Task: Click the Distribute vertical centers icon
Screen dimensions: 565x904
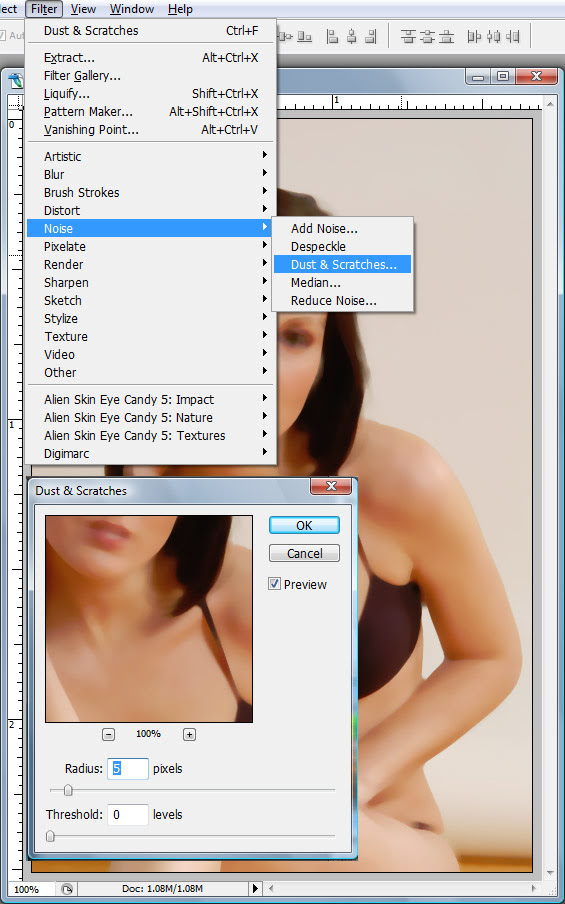Action: pos(427,37)
